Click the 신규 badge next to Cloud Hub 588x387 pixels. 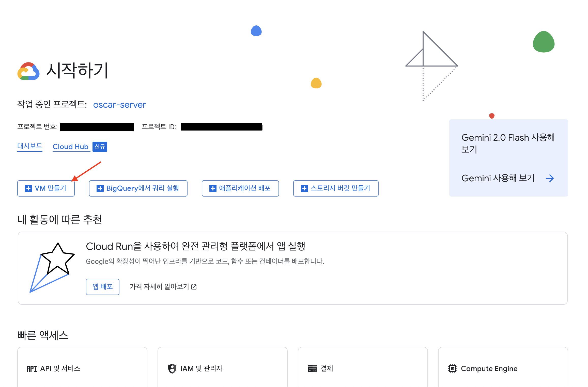coord(100,147)
